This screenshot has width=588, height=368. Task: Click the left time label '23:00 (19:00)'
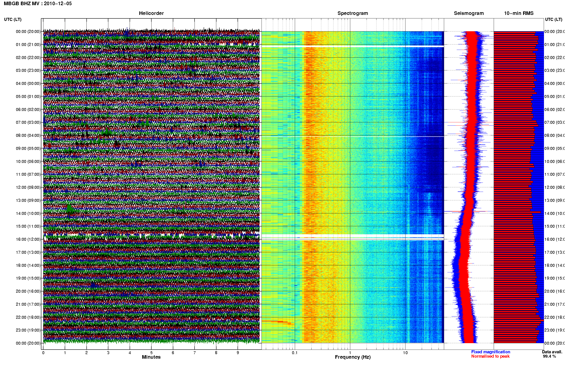click(28, 330)
